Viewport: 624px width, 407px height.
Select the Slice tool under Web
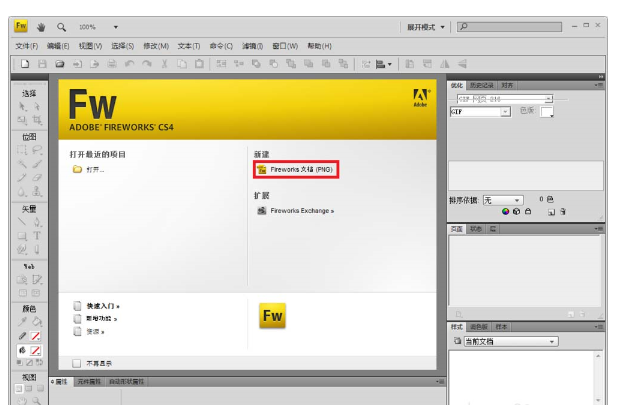click(x=37, y=280)
